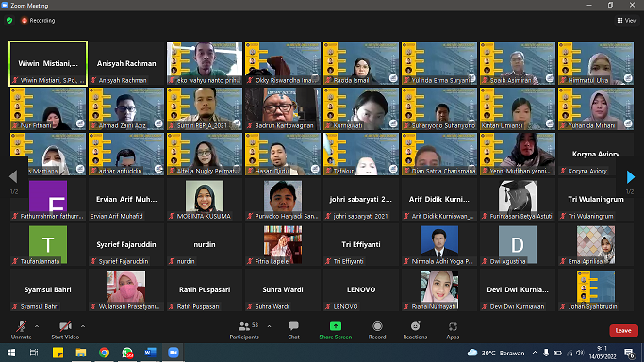Select the Anisyah Rachman participant tile
This screenshot has height=362, width=644.
coord(126,63)
